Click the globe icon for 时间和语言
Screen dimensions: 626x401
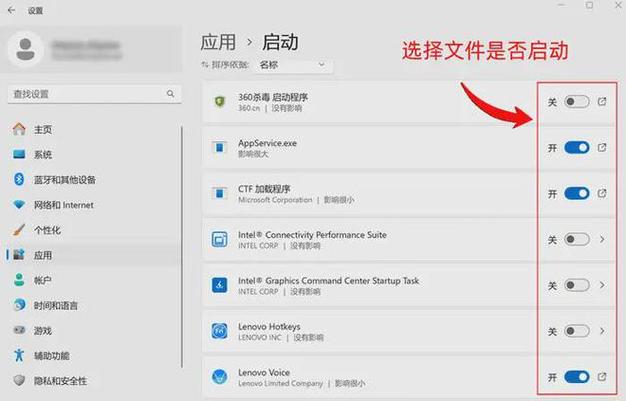[x=19, y=305]
